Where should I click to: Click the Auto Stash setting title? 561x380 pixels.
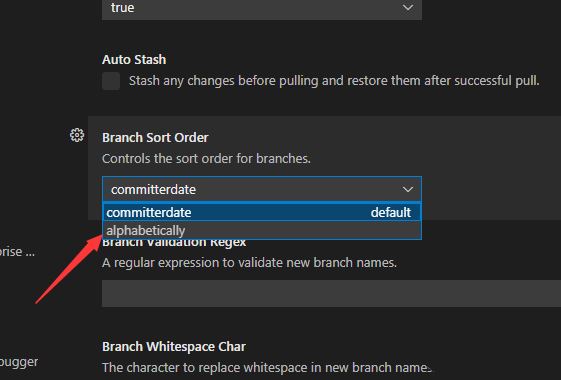[134, 59]
